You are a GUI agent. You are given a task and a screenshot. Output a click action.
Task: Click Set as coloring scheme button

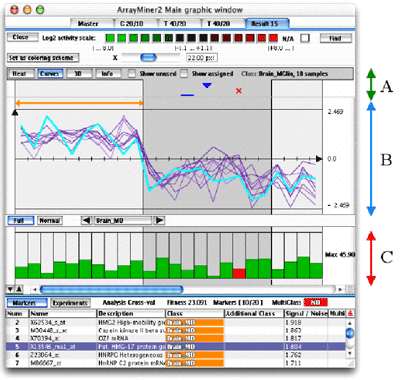coord(43,58)
